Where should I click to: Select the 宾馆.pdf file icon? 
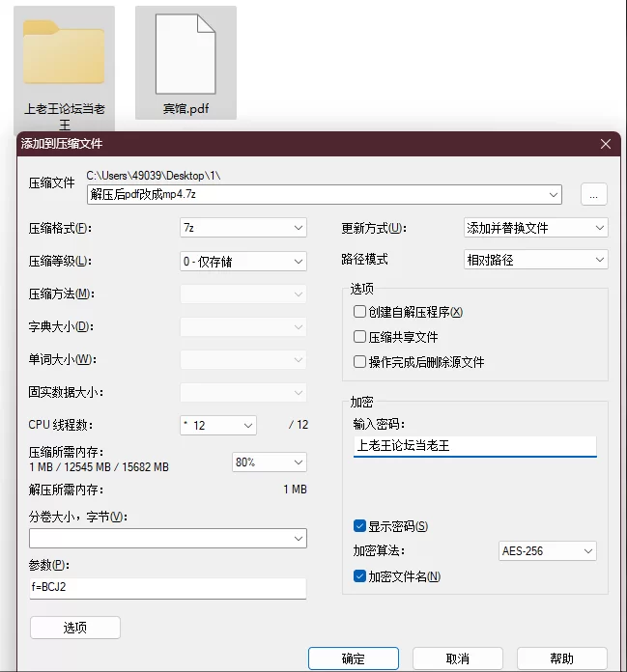tap(185, 54)
